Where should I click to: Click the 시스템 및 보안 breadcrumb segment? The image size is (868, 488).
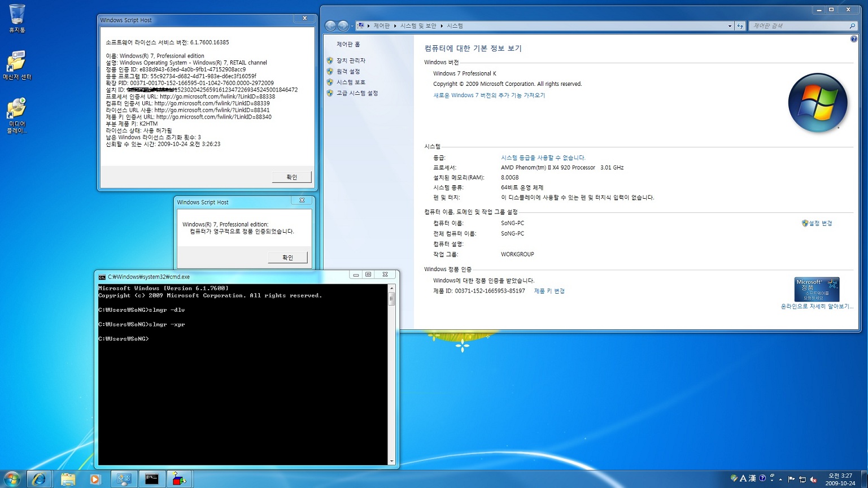(x=418, y=26)
